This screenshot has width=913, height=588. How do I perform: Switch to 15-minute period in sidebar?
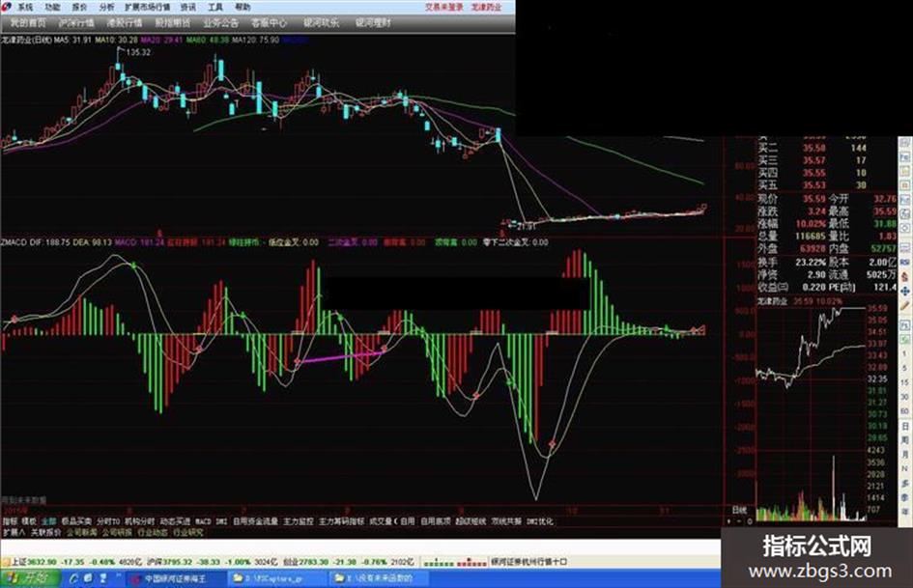point(905,382)
